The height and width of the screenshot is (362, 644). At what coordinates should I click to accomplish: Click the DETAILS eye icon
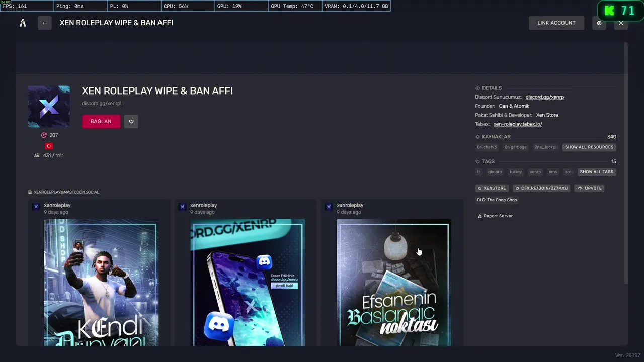click(478, 88)
